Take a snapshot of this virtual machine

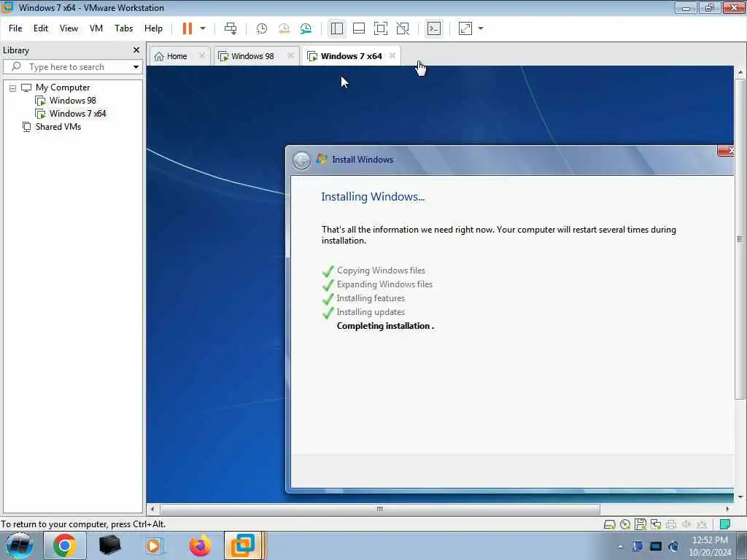tap(262, 28)
